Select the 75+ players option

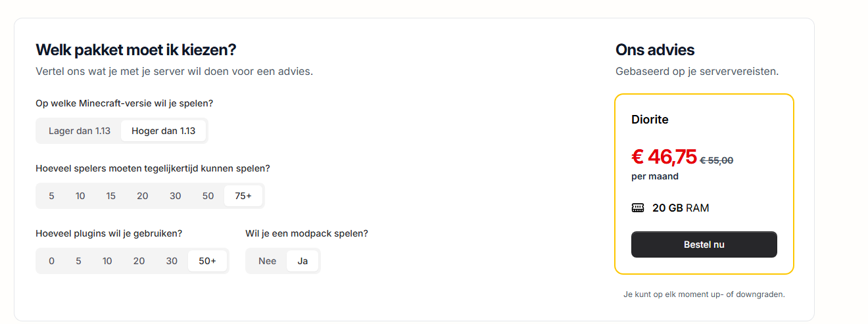click(x=243, y=196)
